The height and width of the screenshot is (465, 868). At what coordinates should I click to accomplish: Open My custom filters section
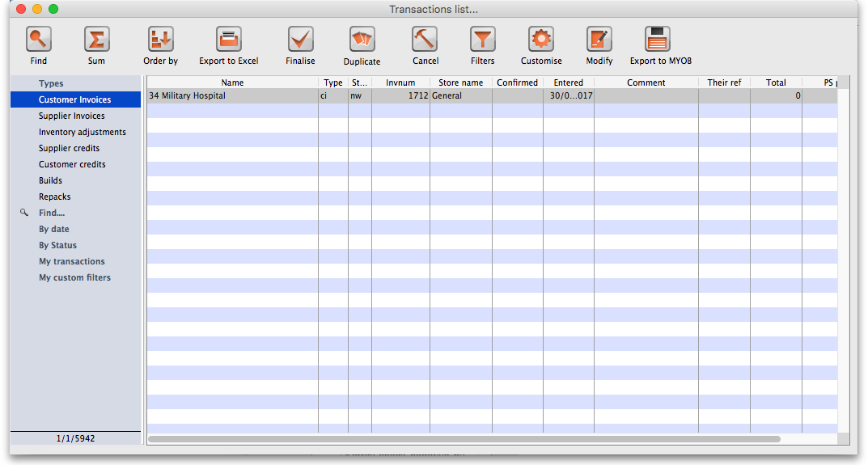coord(74,277)
